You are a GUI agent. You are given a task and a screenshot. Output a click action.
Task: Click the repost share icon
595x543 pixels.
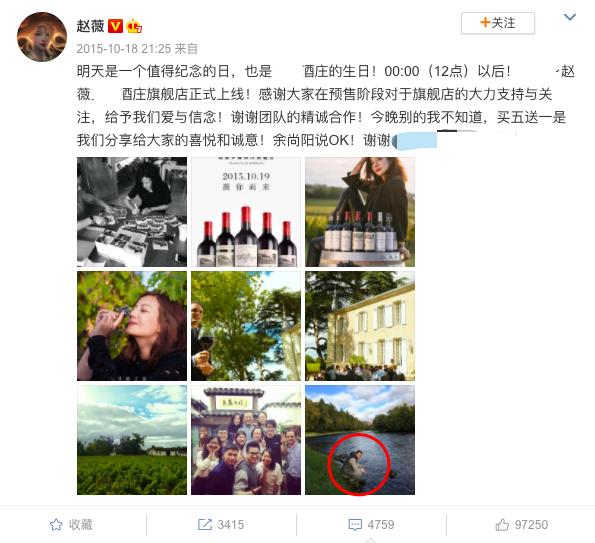(205, 525)
